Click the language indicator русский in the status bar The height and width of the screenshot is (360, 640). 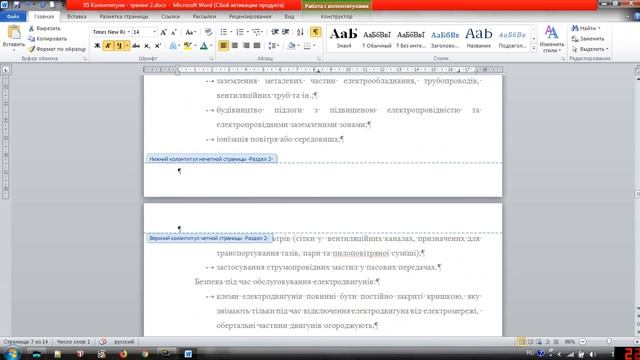[x=124, y=342]
